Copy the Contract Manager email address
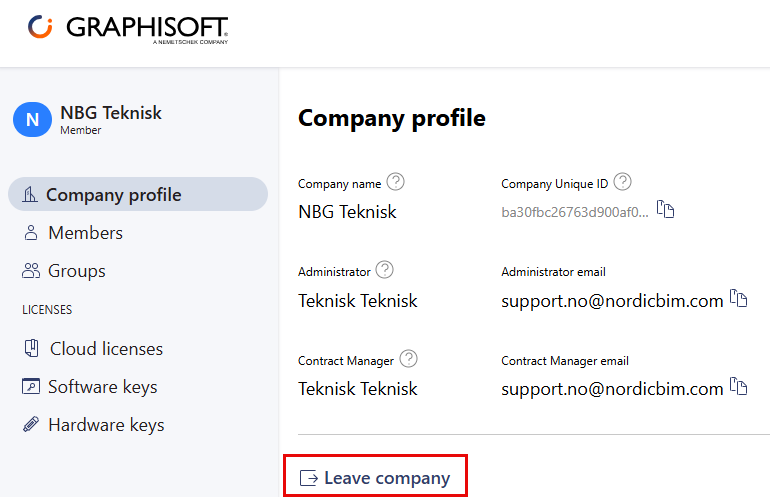The image size is (770, 497). 738,386
